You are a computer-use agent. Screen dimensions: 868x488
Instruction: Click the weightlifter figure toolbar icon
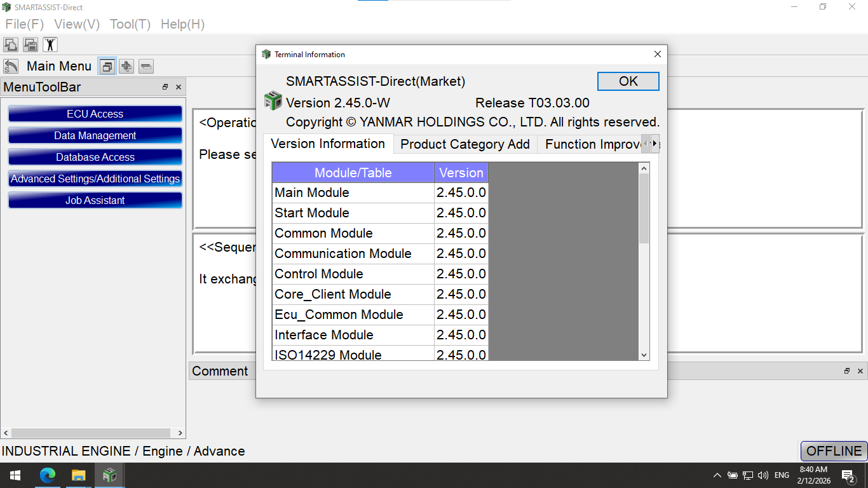[x=50, y=44]
